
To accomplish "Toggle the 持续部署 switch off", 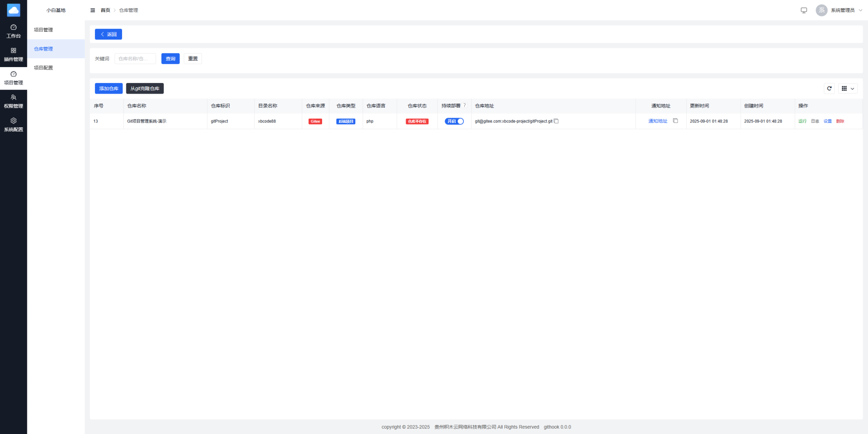I will click(x=454, y=121).
